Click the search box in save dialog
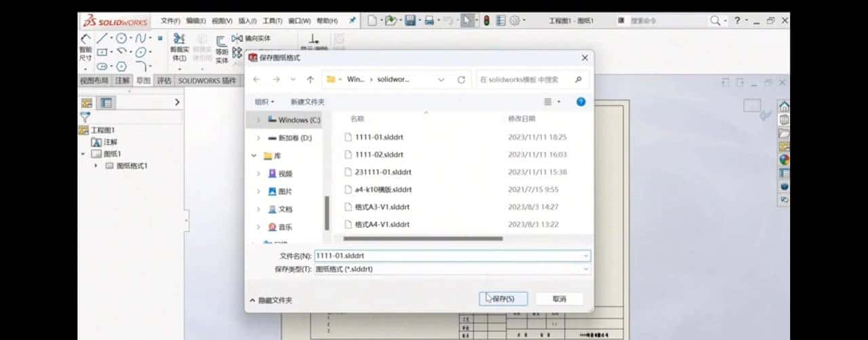The width and height of the screenshot is (868, 340). click(x=532, y=79)
